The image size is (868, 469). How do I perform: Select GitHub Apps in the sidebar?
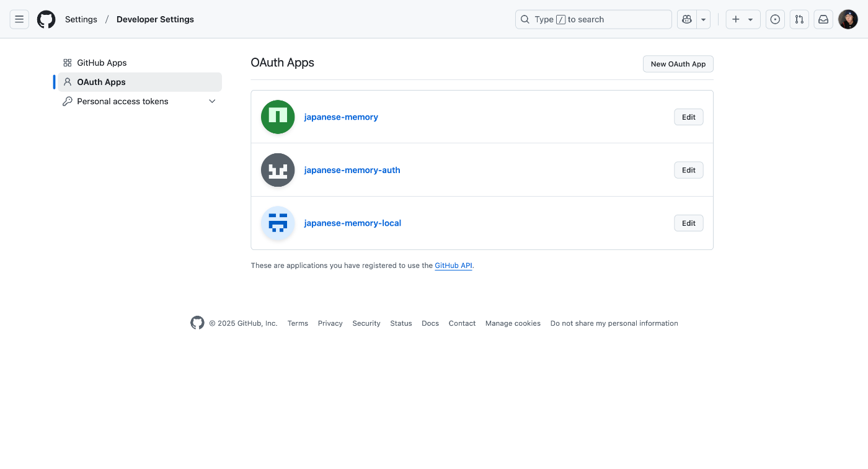[139, 63]
